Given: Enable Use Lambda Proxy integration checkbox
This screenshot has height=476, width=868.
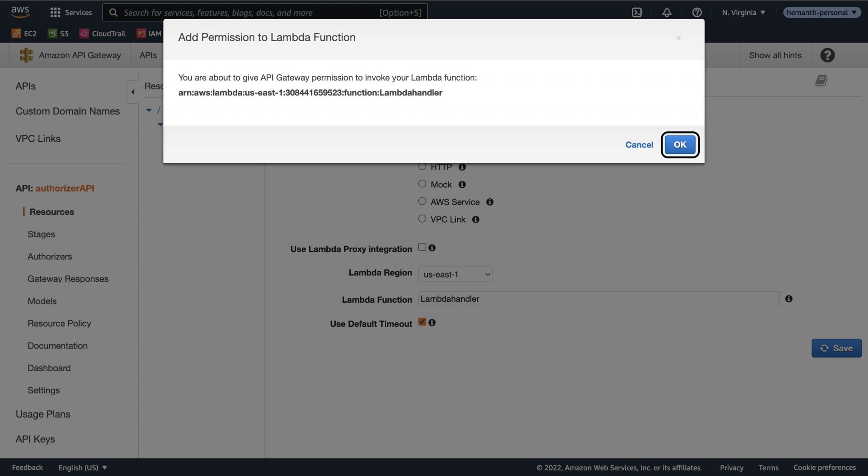Looking at the screenshot, I should click(422, 247).
